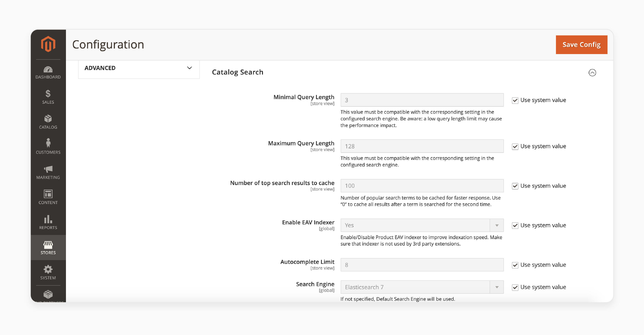
Task: Expand the ADVANCED configuration tab
Action: click(139, 68)
